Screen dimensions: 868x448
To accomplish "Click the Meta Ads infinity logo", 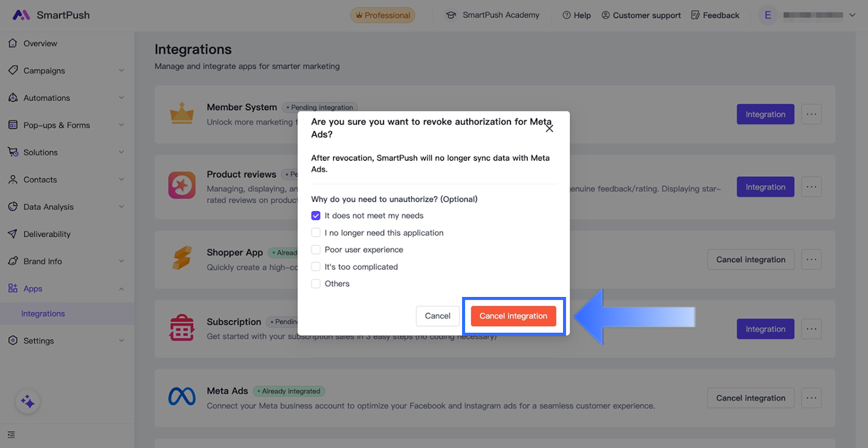I will point(182,397).
